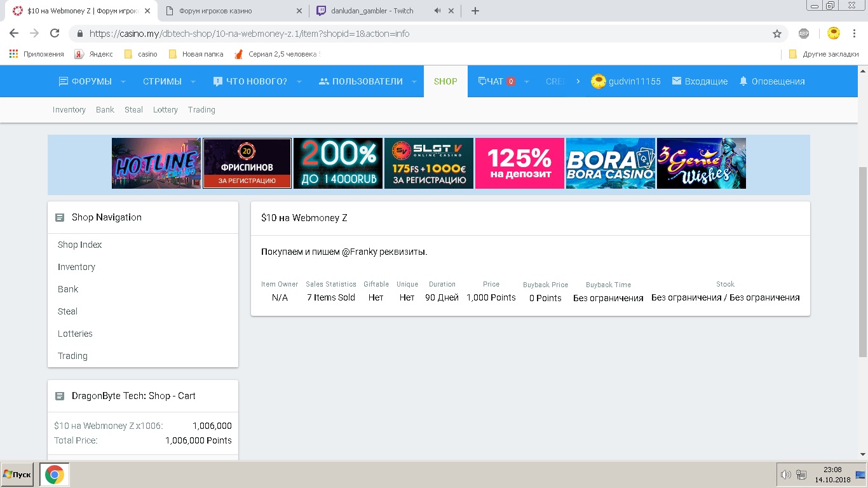Open the system tray volume icon
The image size is (868, 488).
point(785,475)
